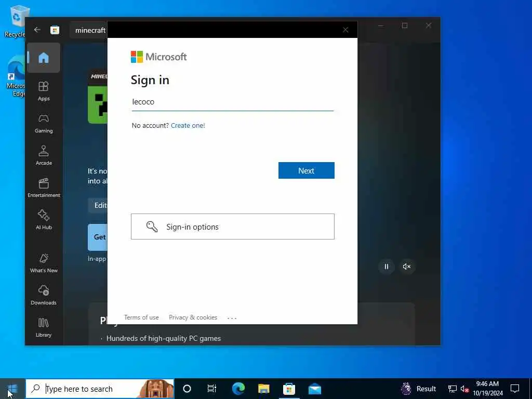
Task: Click the Get button for Minecraft
Action: pyautogui.click(x=98, y=237)
